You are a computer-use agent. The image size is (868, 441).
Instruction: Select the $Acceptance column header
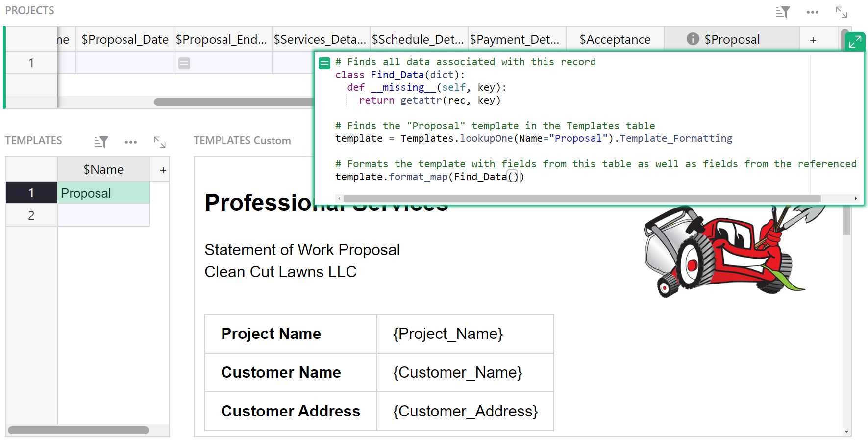[615, 39]
